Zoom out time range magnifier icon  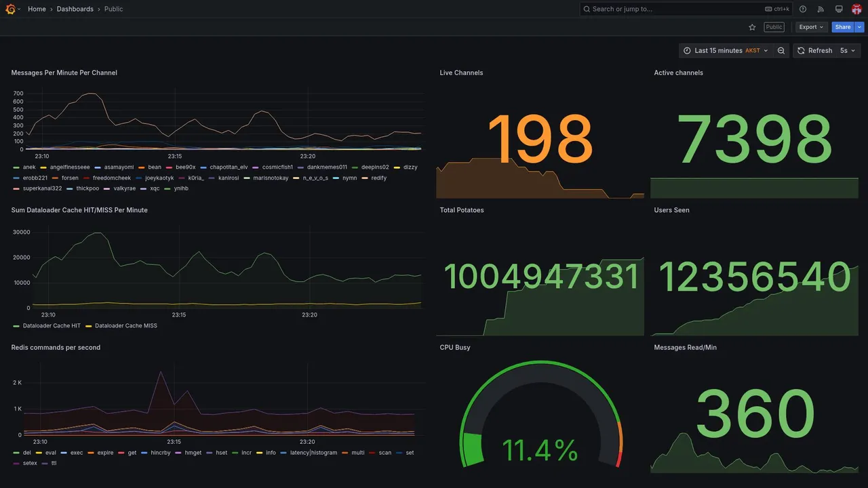781,51
